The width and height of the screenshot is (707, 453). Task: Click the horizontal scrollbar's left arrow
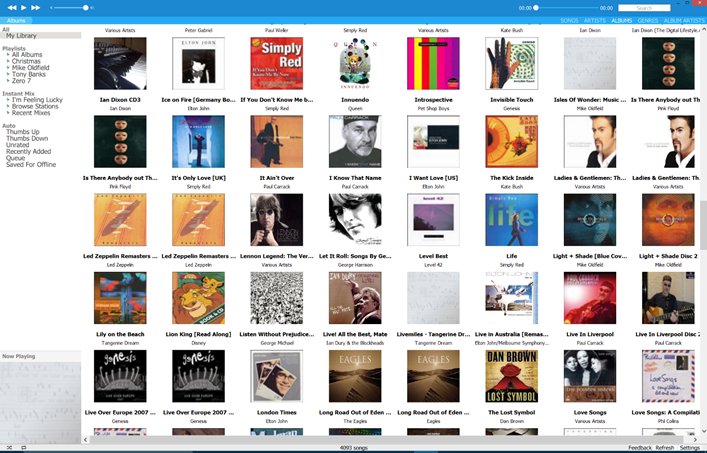[x=86, y=439]
